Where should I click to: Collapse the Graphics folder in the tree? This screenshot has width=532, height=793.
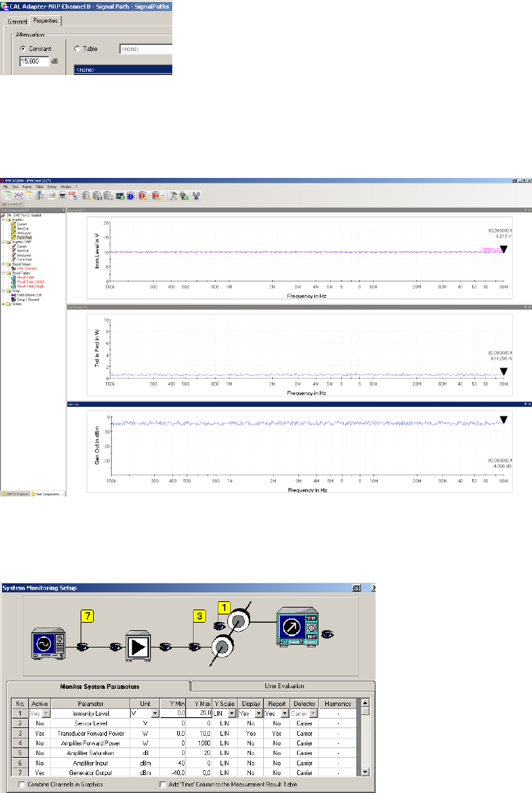pyautogui.click(x=3, y=220)
